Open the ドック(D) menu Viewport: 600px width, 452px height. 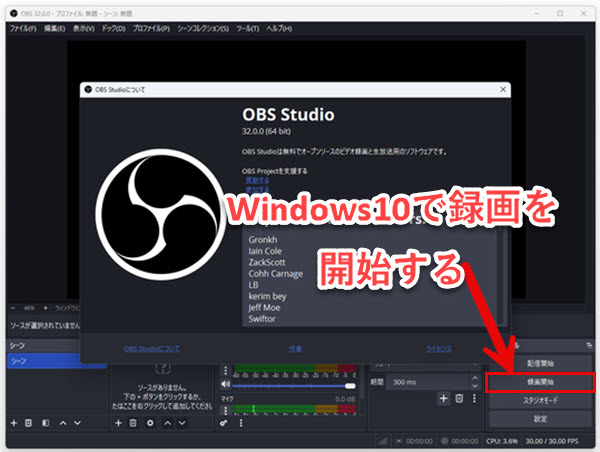113,28
